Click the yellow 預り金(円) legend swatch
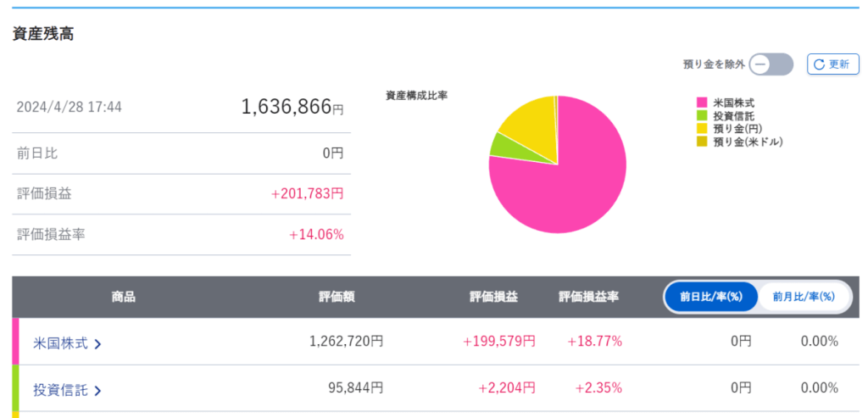The width and height of the screenshot is (868, 418). (x=702, y=129)
